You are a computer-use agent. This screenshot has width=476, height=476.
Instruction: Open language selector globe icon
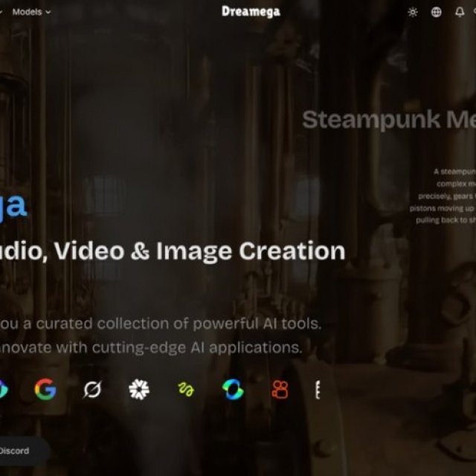click(437, 12)
